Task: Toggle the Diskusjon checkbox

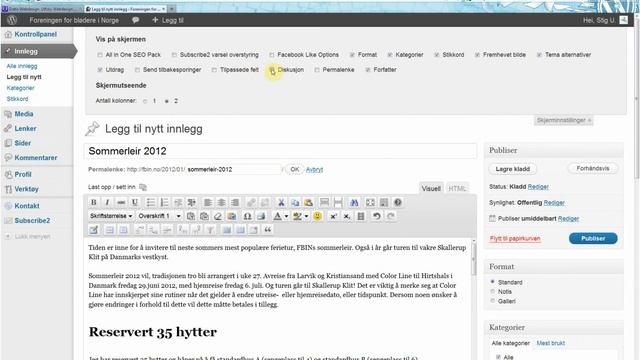Action: pyautogui.click(x=272, y=70)
